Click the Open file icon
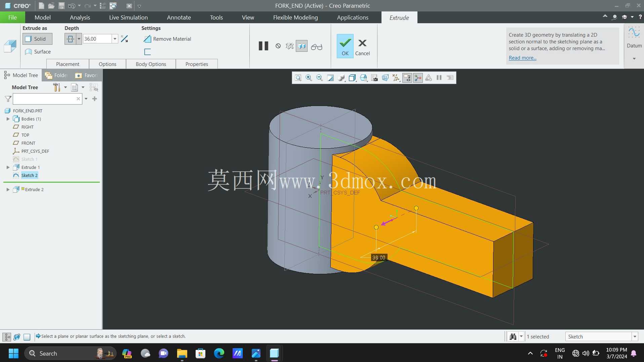644x362 pixels. tap(51, 6)
